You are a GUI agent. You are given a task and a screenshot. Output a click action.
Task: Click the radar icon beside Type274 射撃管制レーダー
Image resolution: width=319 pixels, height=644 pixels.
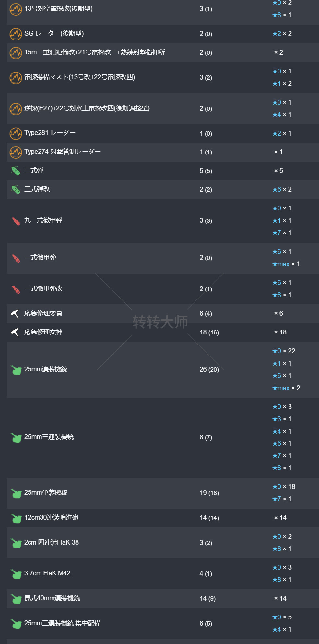pos(16,152)
